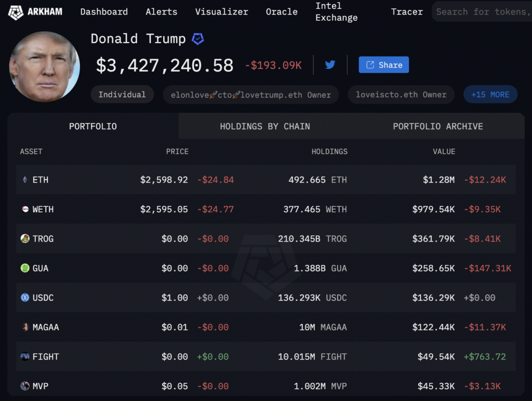Open the Portfolio Archive tab
This screenshot has width=532, height=401.
point(438,126)
